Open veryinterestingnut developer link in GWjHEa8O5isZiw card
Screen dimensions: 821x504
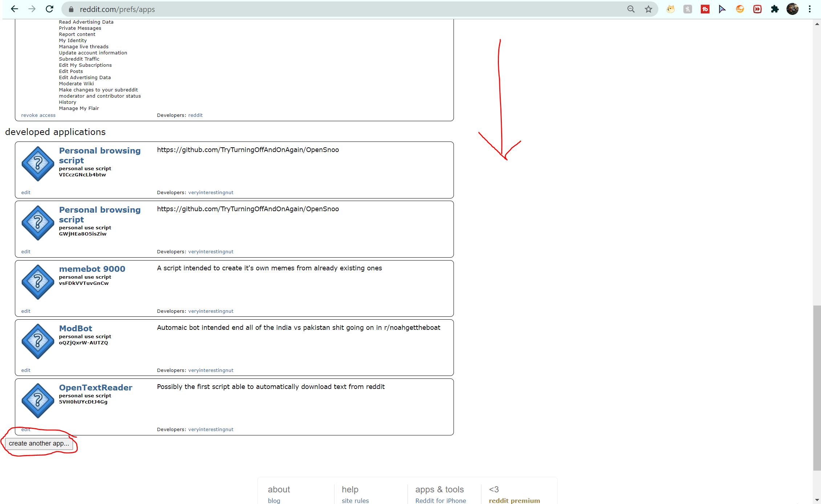(211, 251)
